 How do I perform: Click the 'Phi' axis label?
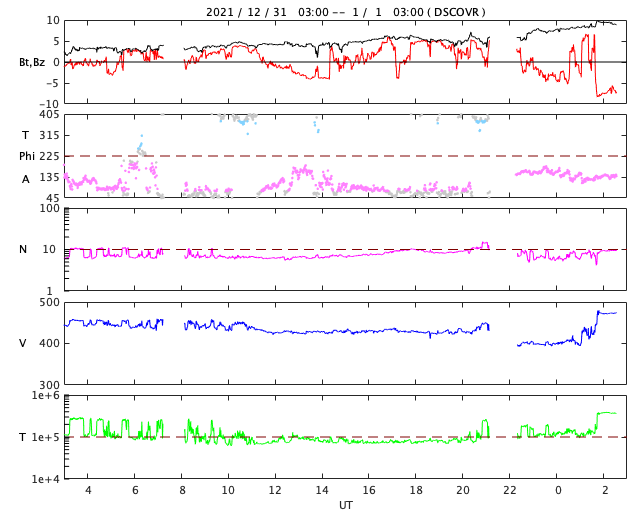coord(27,156)
